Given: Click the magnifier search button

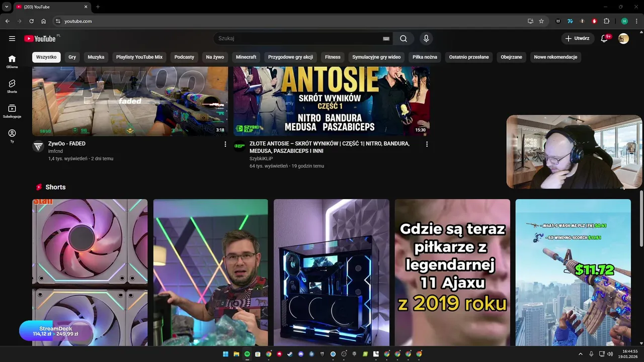Looking at the screenshot, I should (x=404, y=39).
